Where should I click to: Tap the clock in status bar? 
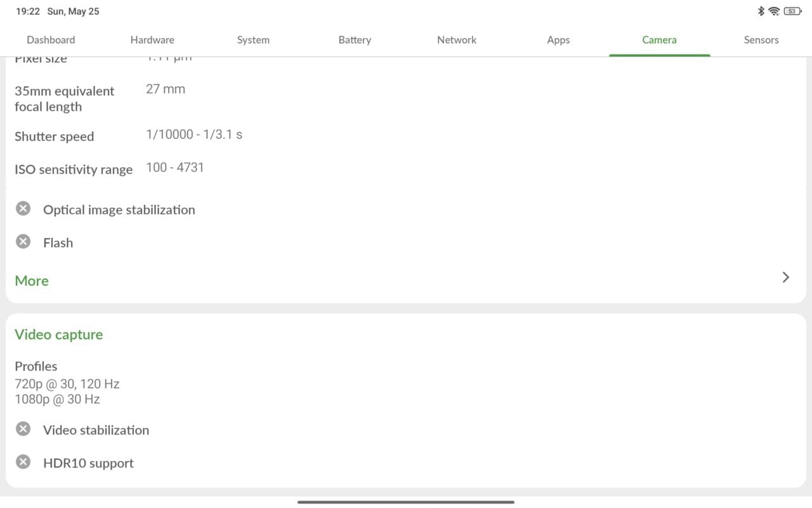[x=28, y=11]
